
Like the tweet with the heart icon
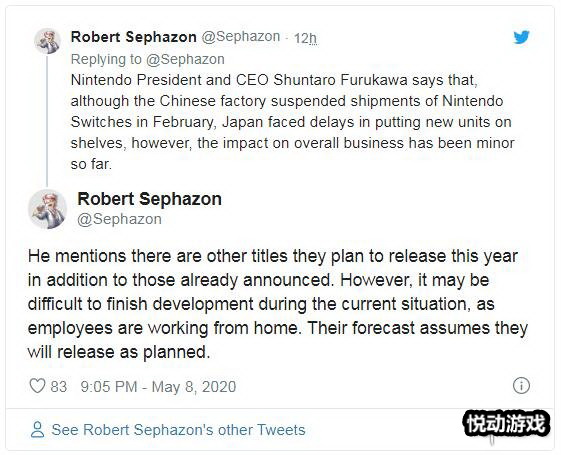37,386
